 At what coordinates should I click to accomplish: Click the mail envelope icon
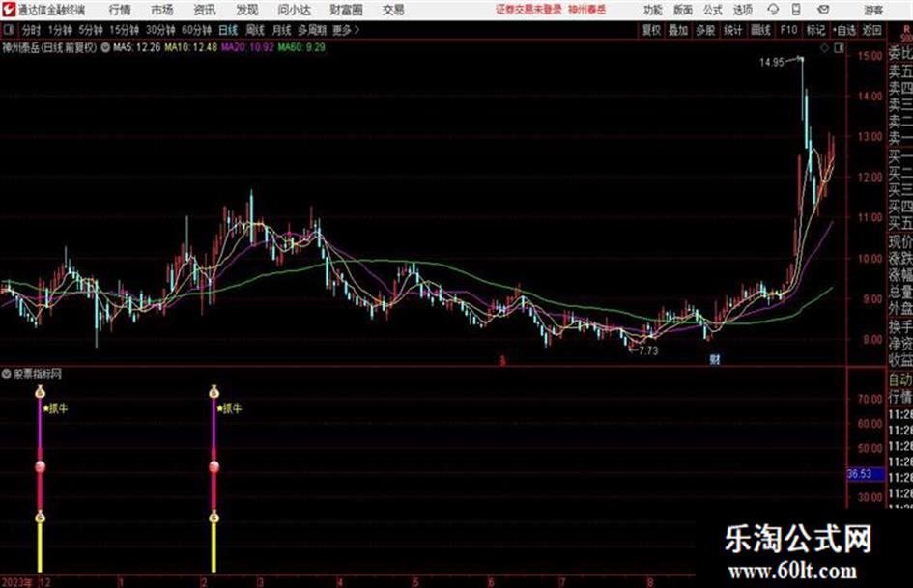(x=823, y=10)
